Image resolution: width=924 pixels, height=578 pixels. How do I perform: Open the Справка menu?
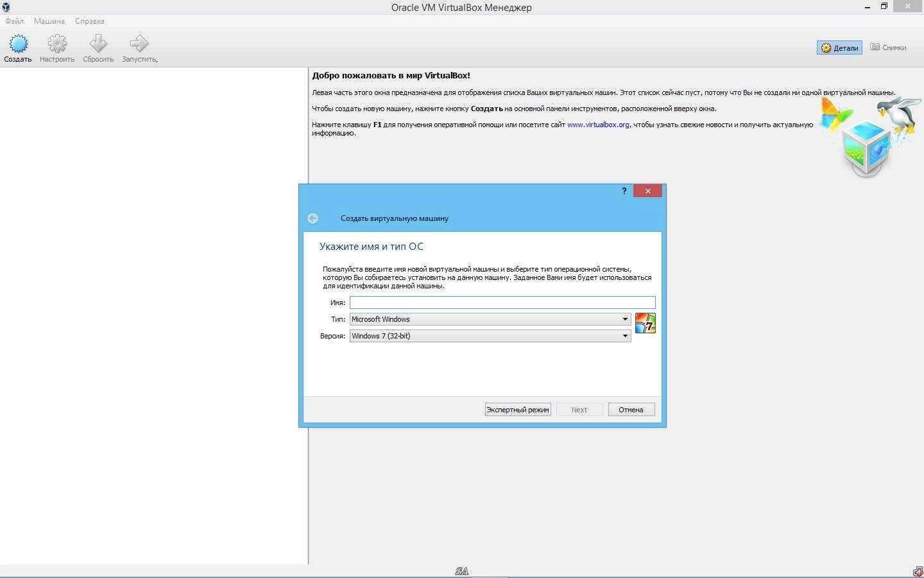point(90,21)
